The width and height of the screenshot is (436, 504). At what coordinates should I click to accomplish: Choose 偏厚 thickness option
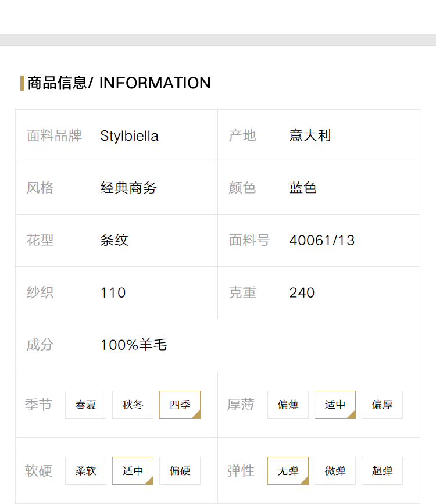[382, 405]
